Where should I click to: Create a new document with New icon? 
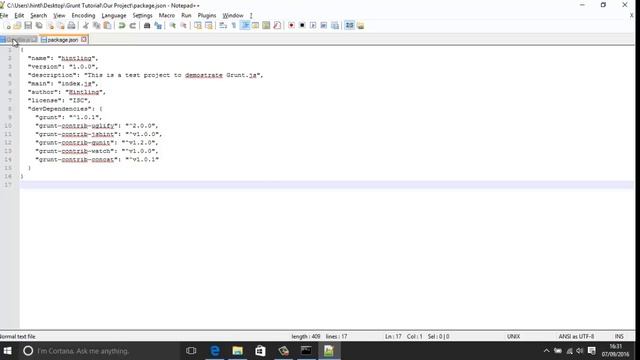(x=7, y=26)
